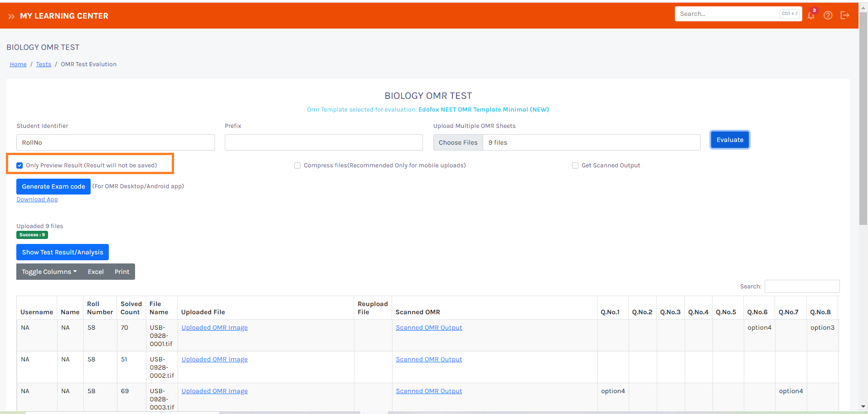Go to Home breadcrumb
The image size is (868, 414).
click(18, 64)
